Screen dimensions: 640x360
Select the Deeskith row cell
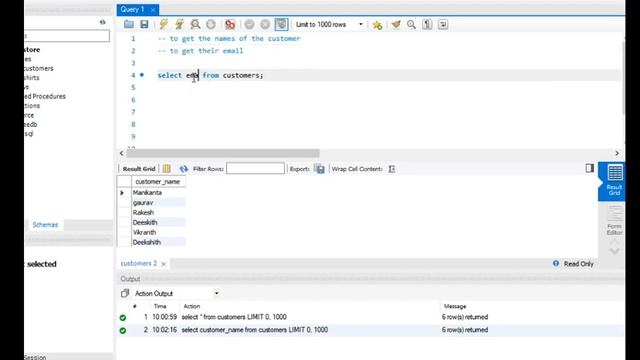158,222
